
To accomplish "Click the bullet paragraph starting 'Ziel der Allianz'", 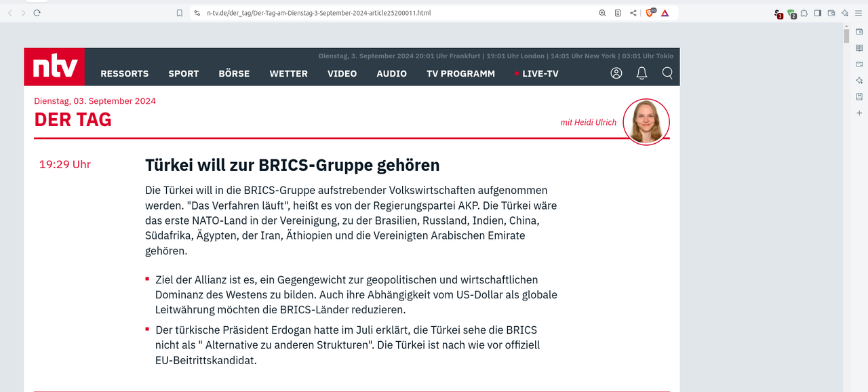I will coord(356,294).
